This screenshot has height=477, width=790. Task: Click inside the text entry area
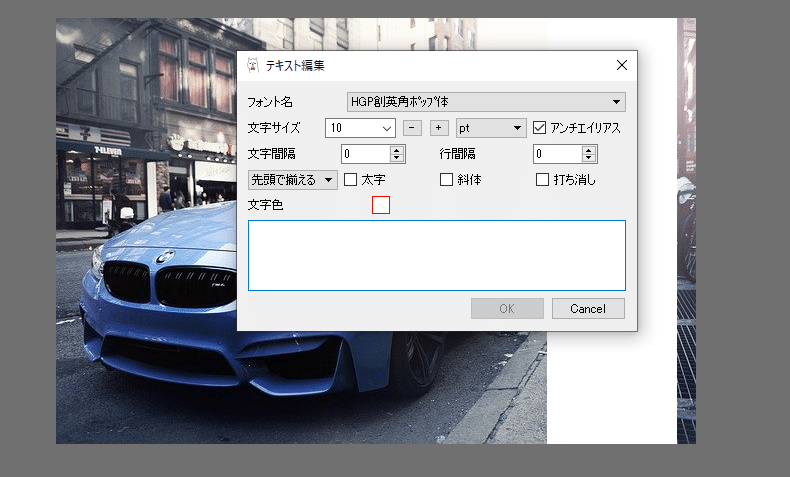coord(437,255)
